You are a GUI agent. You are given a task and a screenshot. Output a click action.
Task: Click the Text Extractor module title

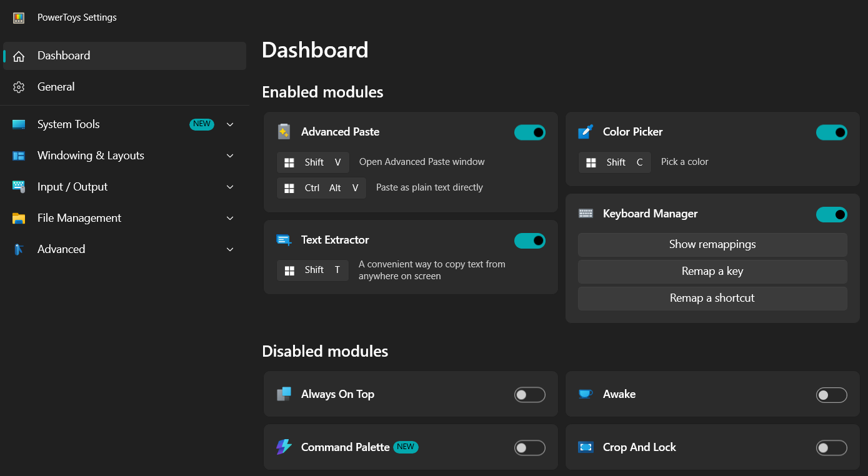coord(335,240)
